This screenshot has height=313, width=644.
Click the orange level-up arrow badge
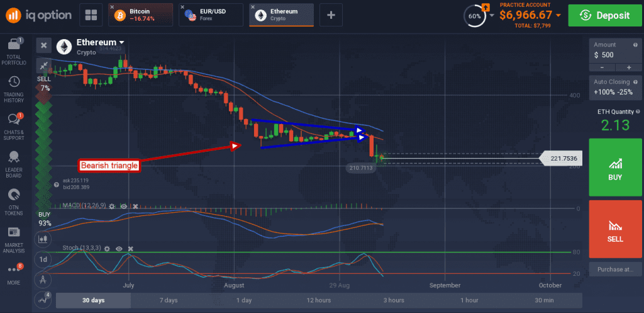pyautogui.click(x=486, y=6)
